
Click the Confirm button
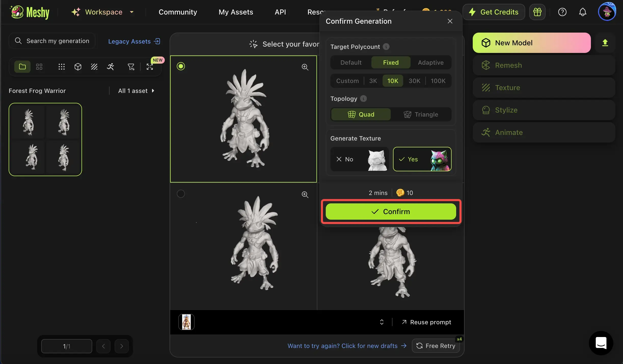point(391,212)
